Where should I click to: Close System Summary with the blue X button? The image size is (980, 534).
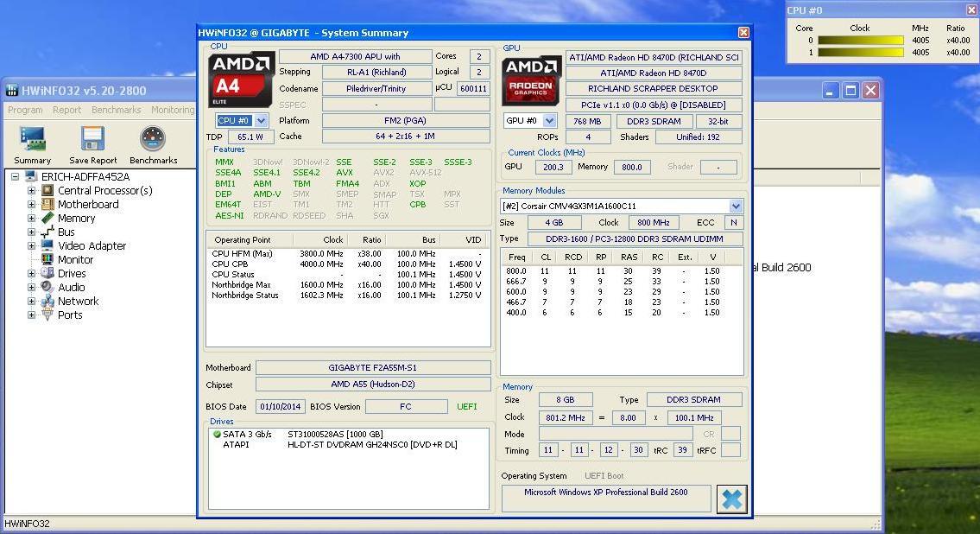pyautogui.click(x=732, y=499)
